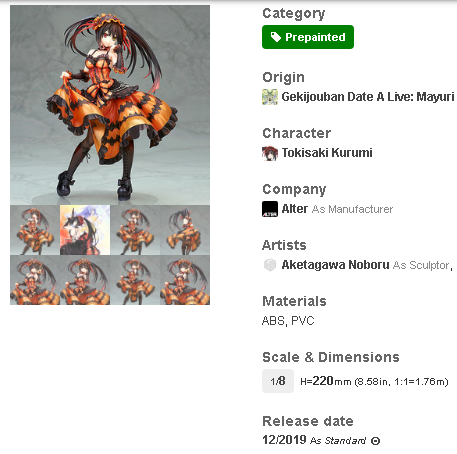
Task: Click the Date A Live origin icon
Action: pos(270,97)
